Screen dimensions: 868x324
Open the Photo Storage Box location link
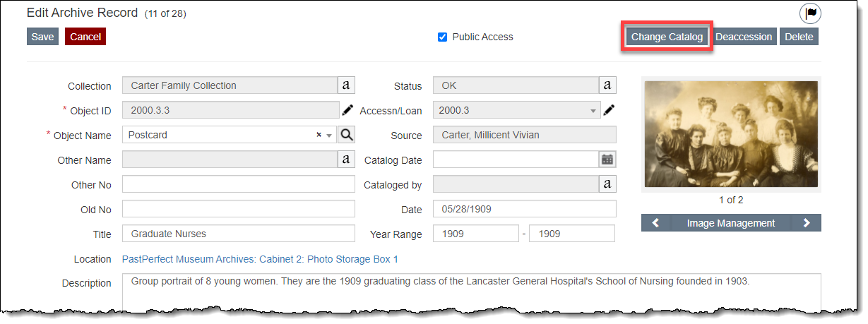point(260,259)
